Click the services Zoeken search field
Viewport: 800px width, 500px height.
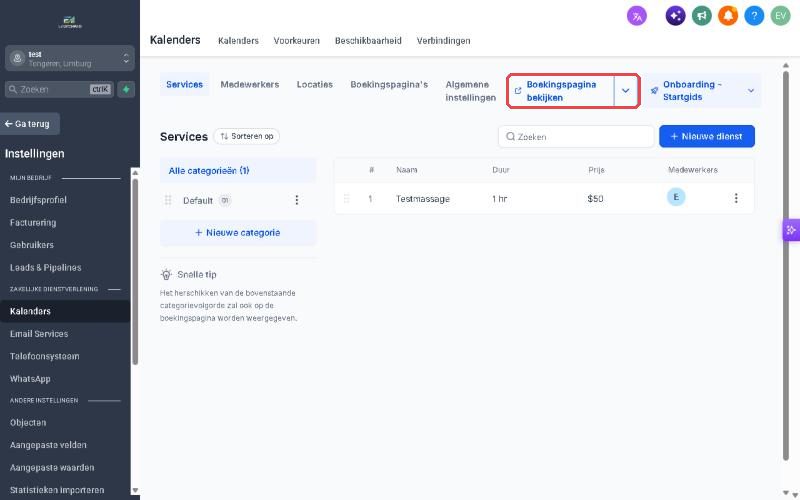coord(576,136)
